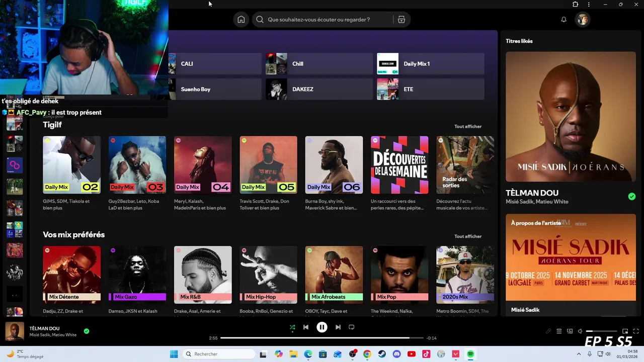Mute using the Spotify speaker icon

point(580,331)
